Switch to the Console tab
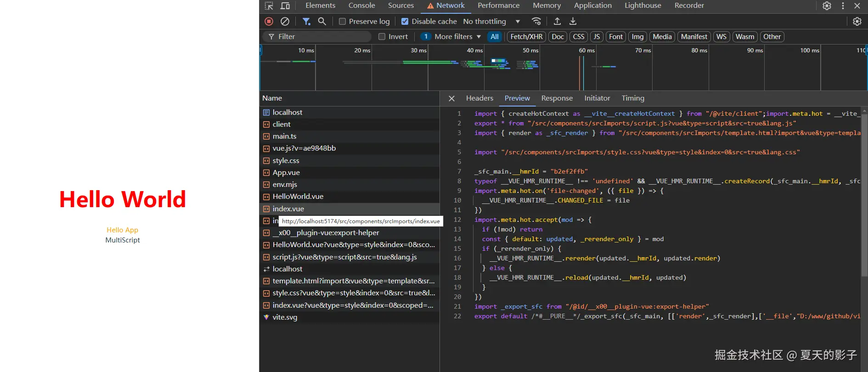This screenshot has height=372, width=868. pos(361,6)
